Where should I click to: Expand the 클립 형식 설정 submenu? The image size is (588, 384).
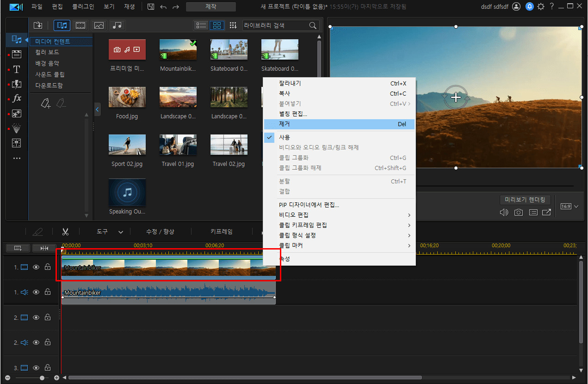click(x=339, y=235)
